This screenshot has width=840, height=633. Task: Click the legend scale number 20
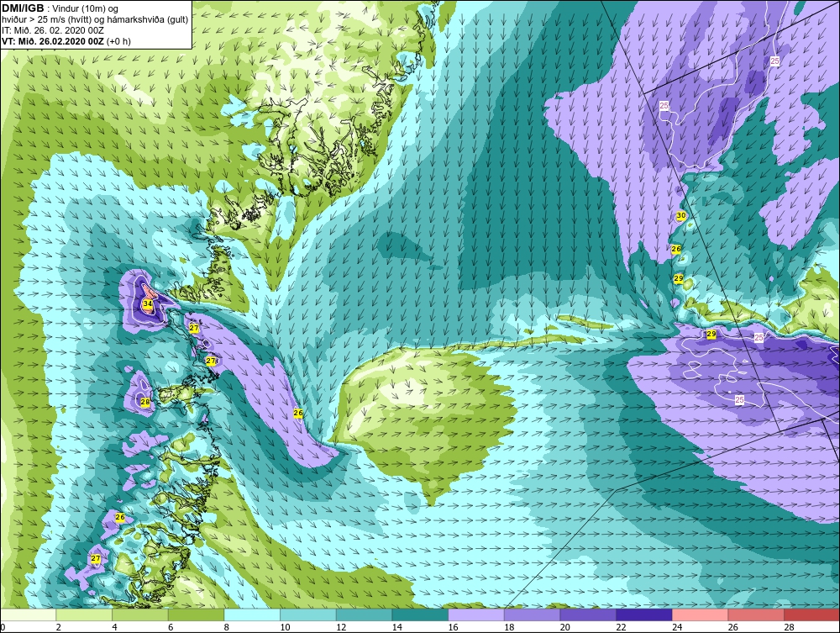tap(564, 627)
